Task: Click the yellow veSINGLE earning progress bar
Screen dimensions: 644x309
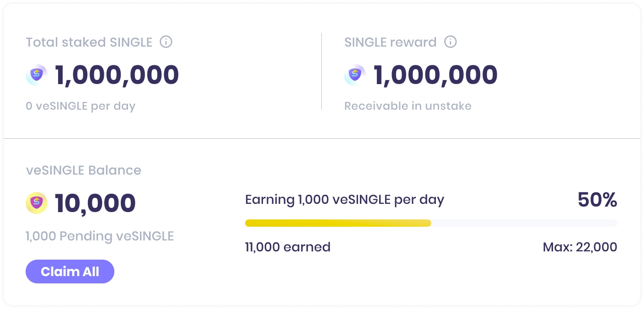Action: (338, 223)
